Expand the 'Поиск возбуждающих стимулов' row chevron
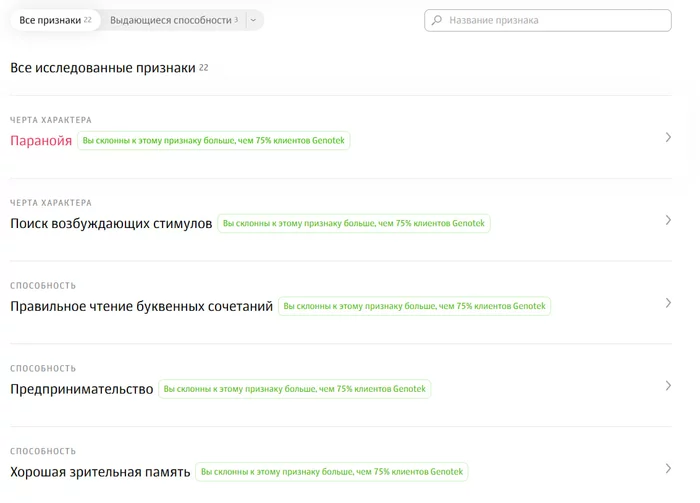Viewport: 700px width, 503px height. [x=668, y=220]
